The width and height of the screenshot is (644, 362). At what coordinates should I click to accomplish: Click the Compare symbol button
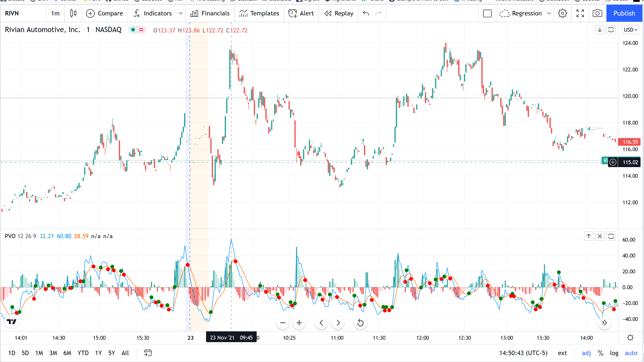104,13
